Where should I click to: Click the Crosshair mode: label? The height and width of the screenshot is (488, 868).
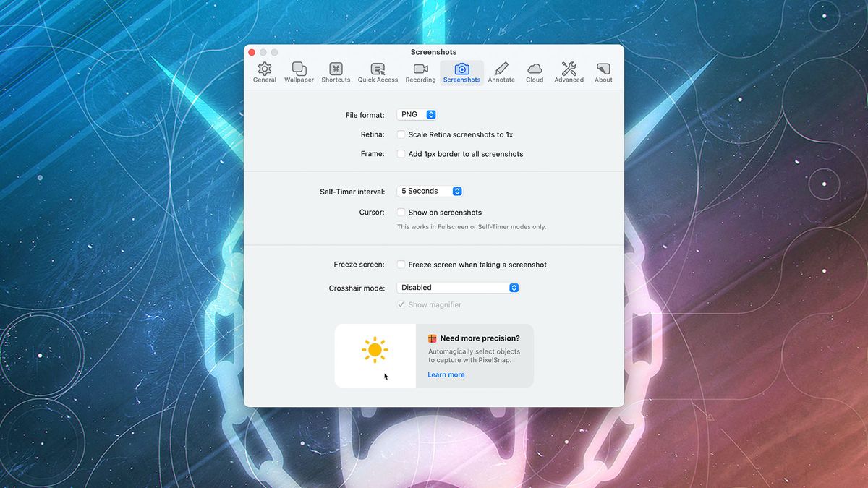[357, 288]
